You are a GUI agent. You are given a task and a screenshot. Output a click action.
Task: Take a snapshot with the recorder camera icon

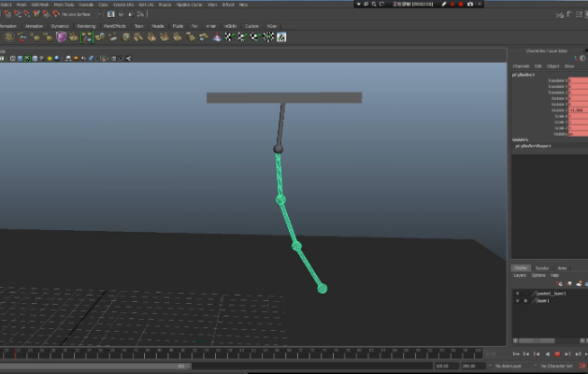pyautogui.click(x=470, y=4)
